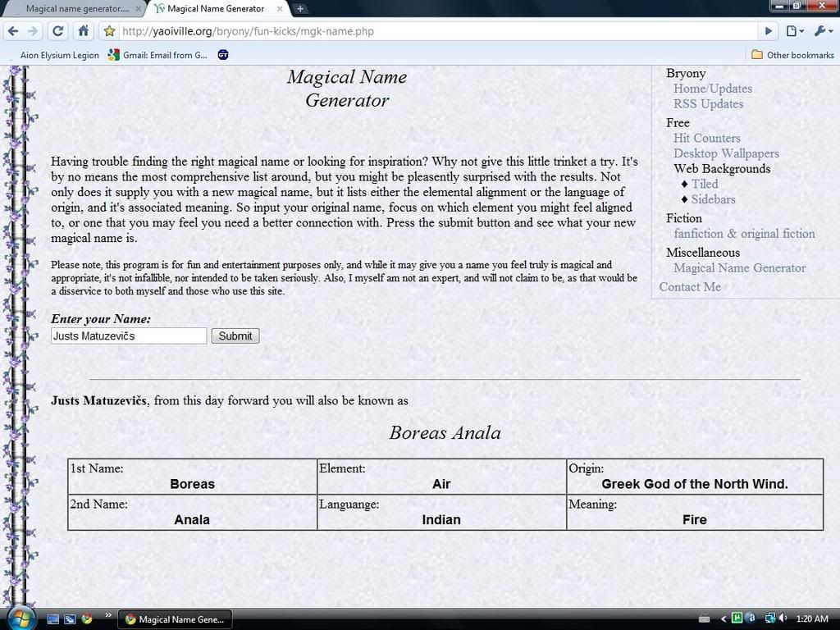Image resolution: width=840 pixels, height=630 pixels.
Task: Bookmark this page with the star
Action: click(x=110, y=31)
